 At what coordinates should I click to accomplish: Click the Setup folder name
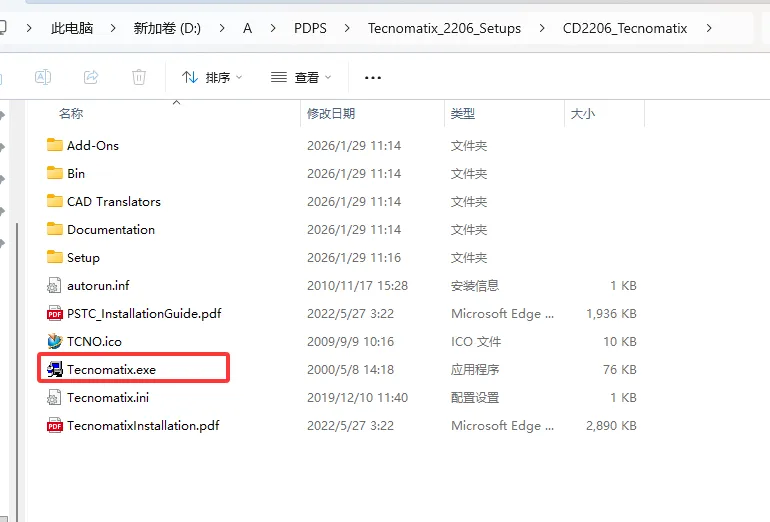point(83,257)
